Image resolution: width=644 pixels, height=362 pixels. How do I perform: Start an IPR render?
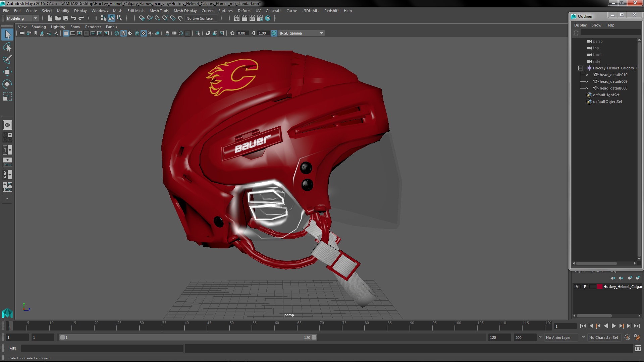[x=252, y=18]
